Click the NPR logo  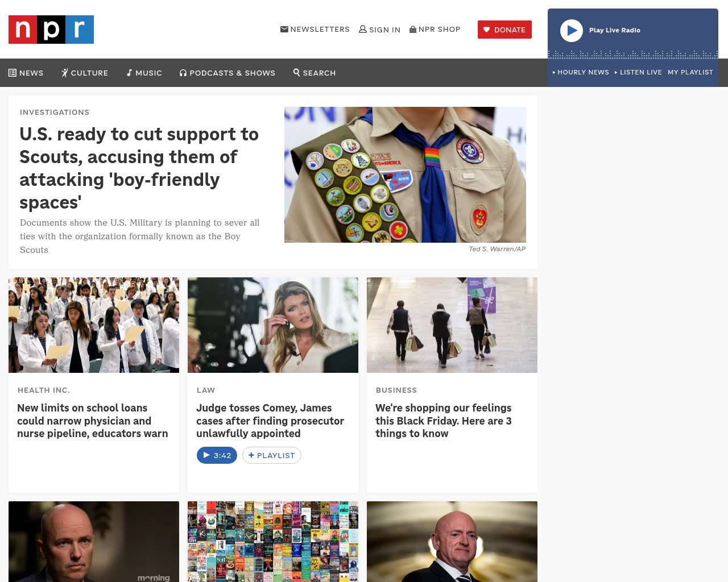click(51, 30)
